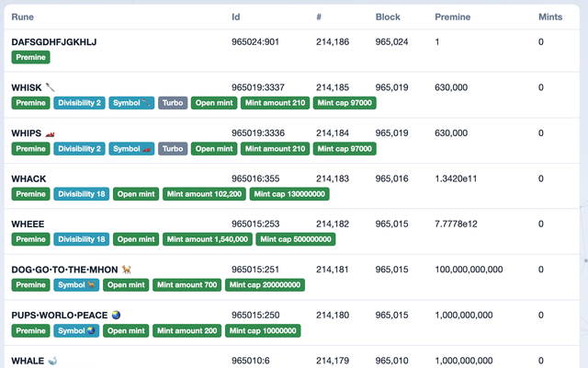
Task: Click the Premine column header
Action: (452, 17)
